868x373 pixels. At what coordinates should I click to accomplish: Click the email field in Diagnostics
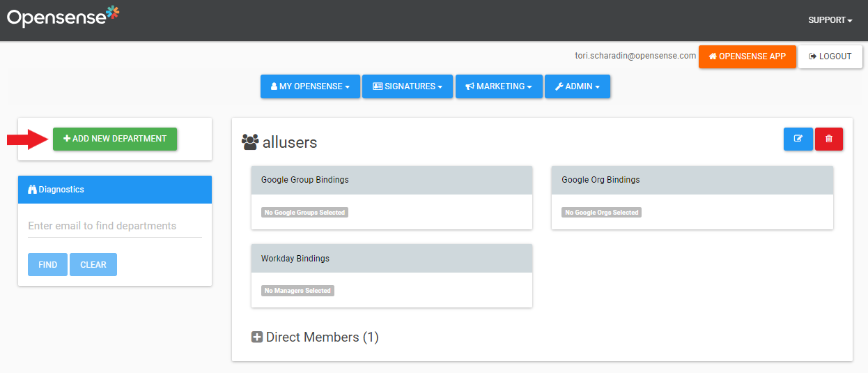tap(115, 226)
